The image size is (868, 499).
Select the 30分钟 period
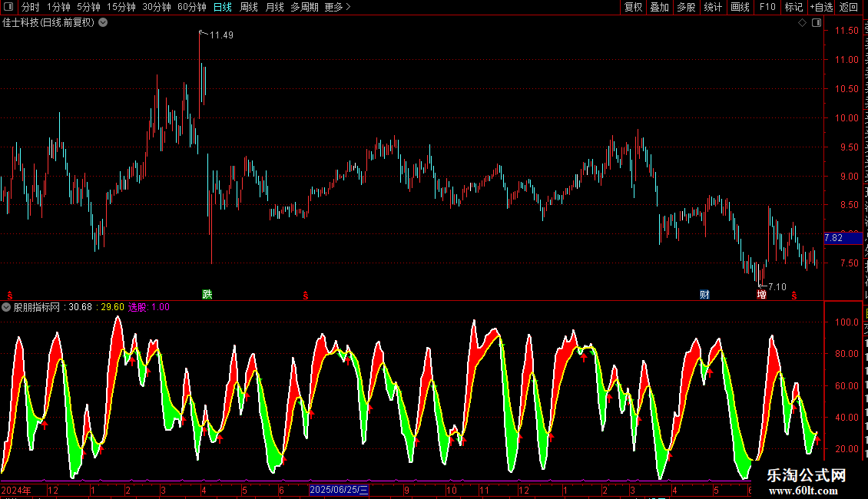(157, 7)
